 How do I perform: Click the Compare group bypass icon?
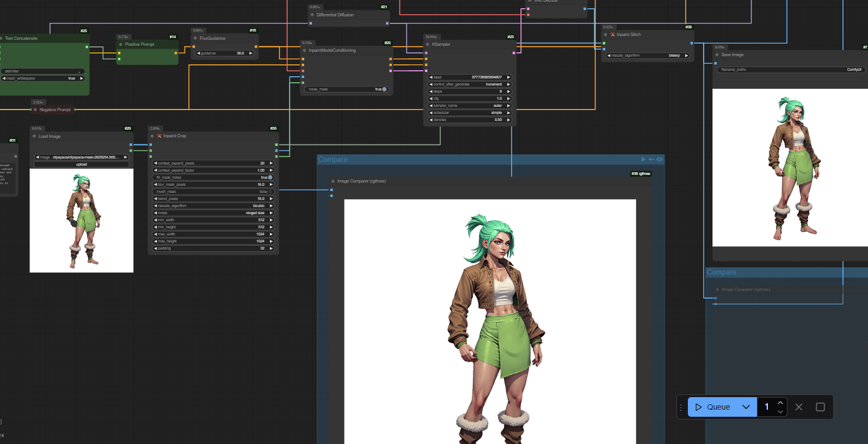click(651, 160)
